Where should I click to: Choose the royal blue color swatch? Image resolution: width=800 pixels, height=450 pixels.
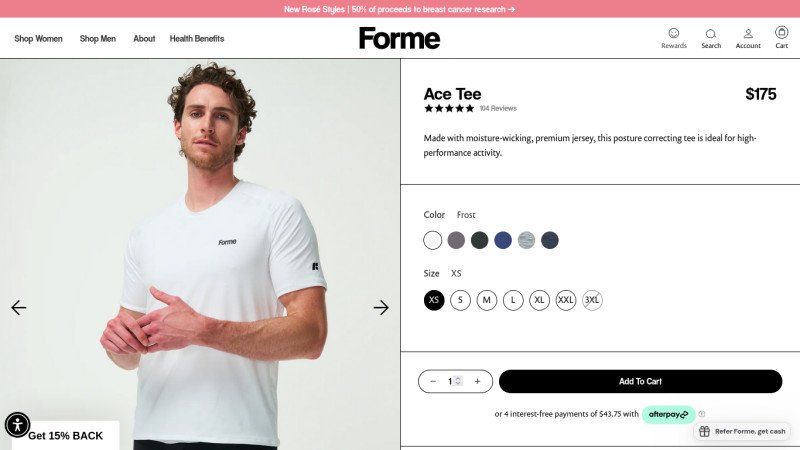tap(503, 240)
